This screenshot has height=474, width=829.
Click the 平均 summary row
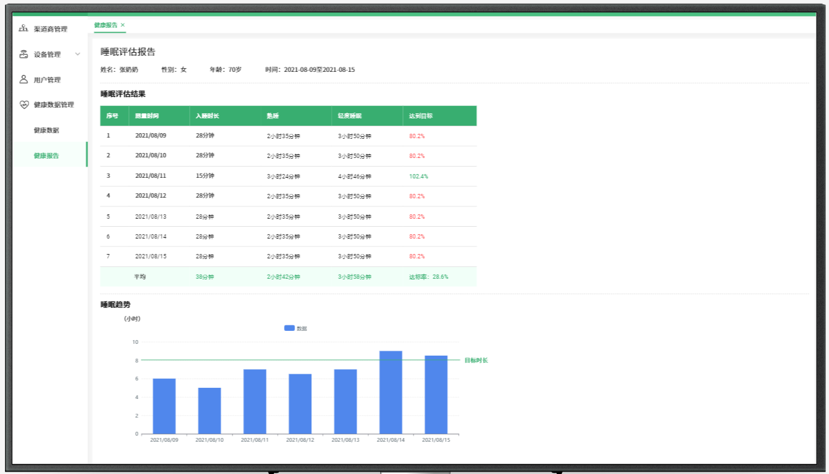tap(288, 277)
